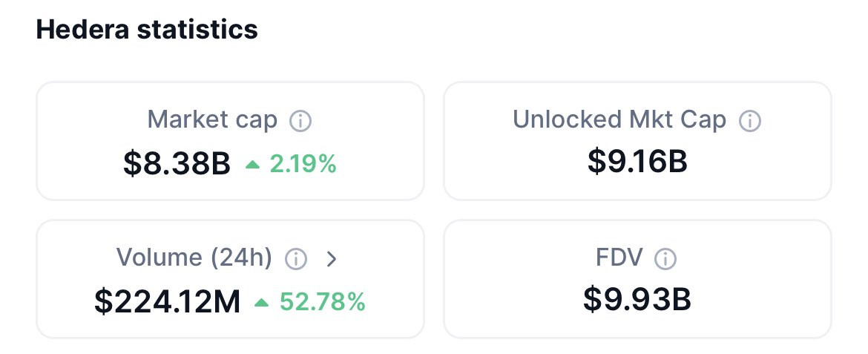Click the info icon beside Volume (24h)
868x354 pixels.
coord(296,259)
